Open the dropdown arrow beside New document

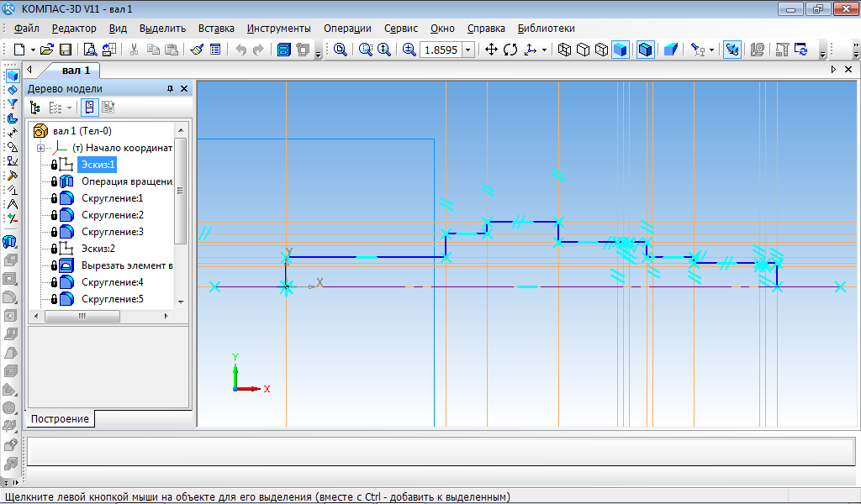33,50
